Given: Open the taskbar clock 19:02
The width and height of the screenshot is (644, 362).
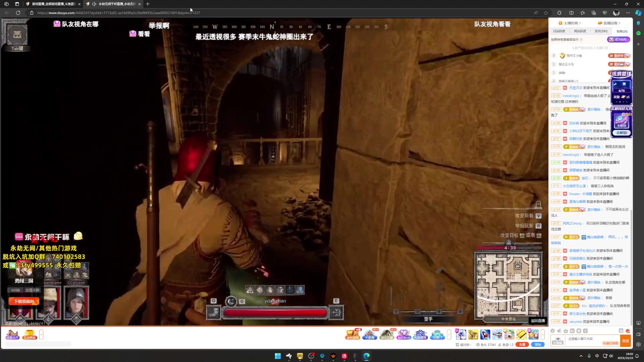Looking at the screenshot, I should tap(626, 356).
